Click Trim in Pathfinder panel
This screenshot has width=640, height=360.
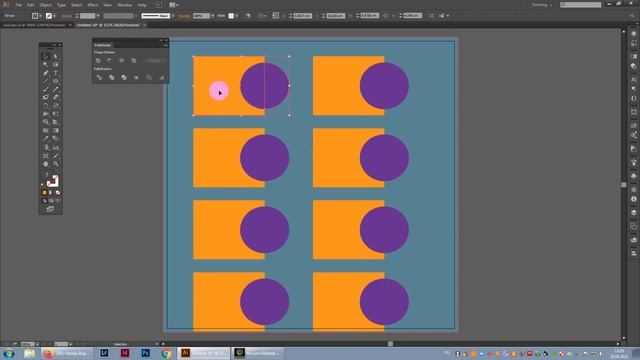tap(111, 77)
